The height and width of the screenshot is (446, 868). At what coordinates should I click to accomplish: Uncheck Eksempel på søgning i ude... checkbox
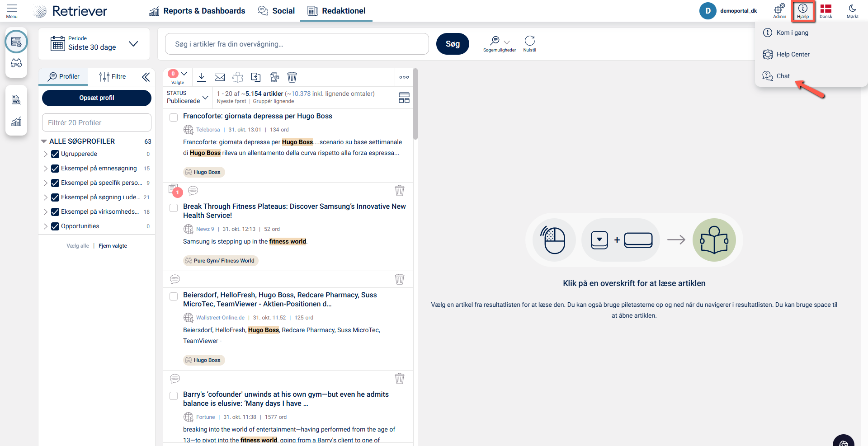pos(55,197)
